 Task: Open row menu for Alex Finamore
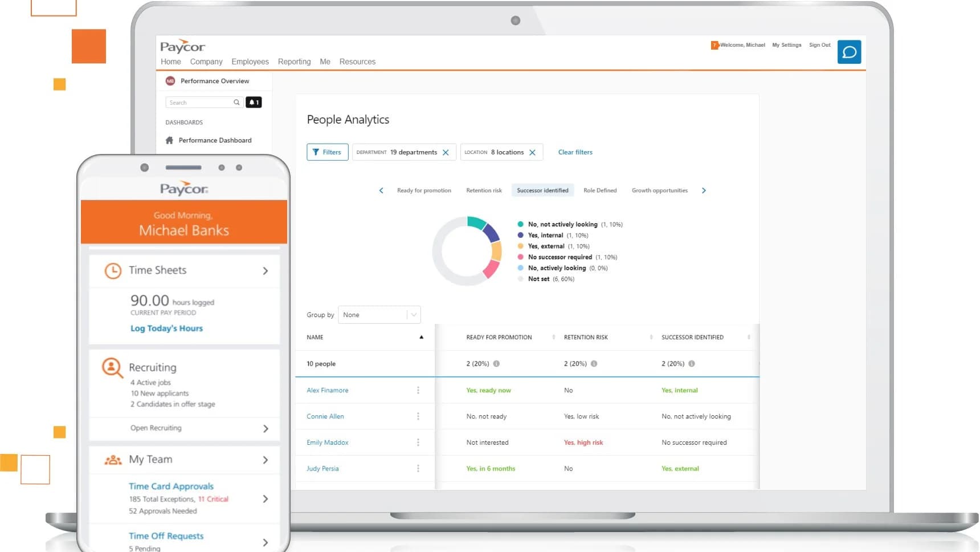pyautogui.click(x=418, y=390)
